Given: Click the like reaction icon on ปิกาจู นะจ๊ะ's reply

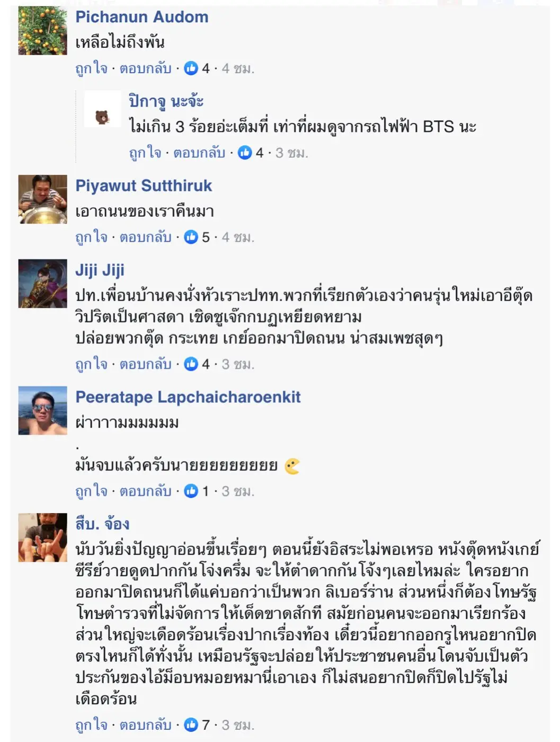Looking at the screenshot, I should pyautogui.click(x=245, y=153).
